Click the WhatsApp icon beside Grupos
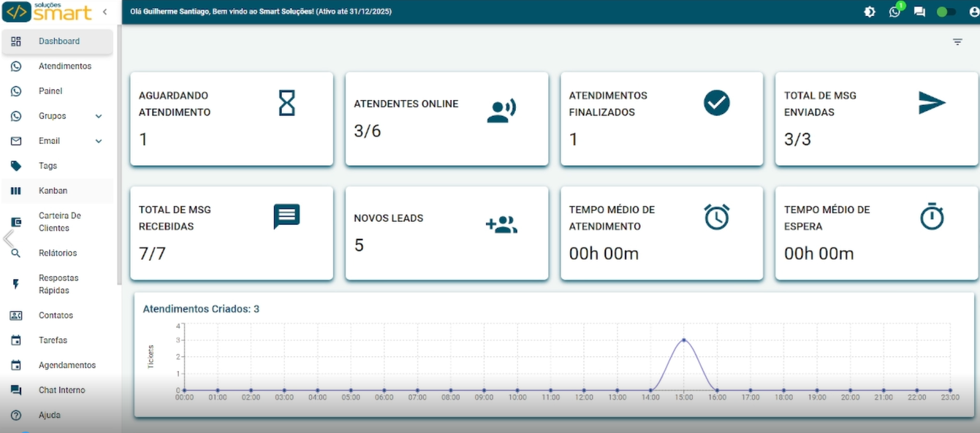 16,116
